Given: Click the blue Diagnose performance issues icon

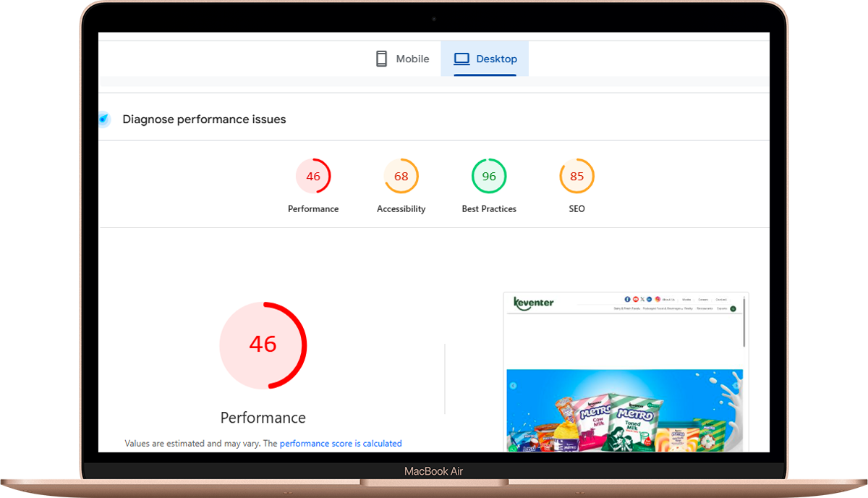Looking at the screenshot, I should coord(104,119).
